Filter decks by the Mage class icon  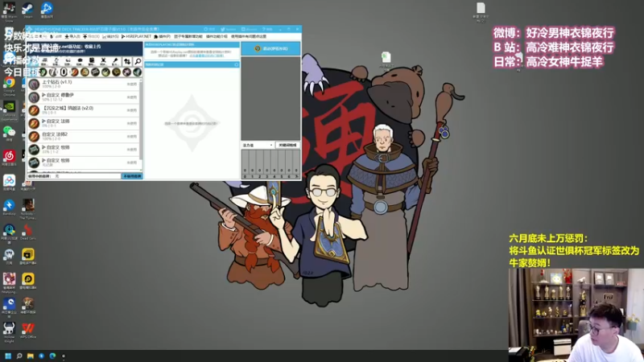click(74, 72)
